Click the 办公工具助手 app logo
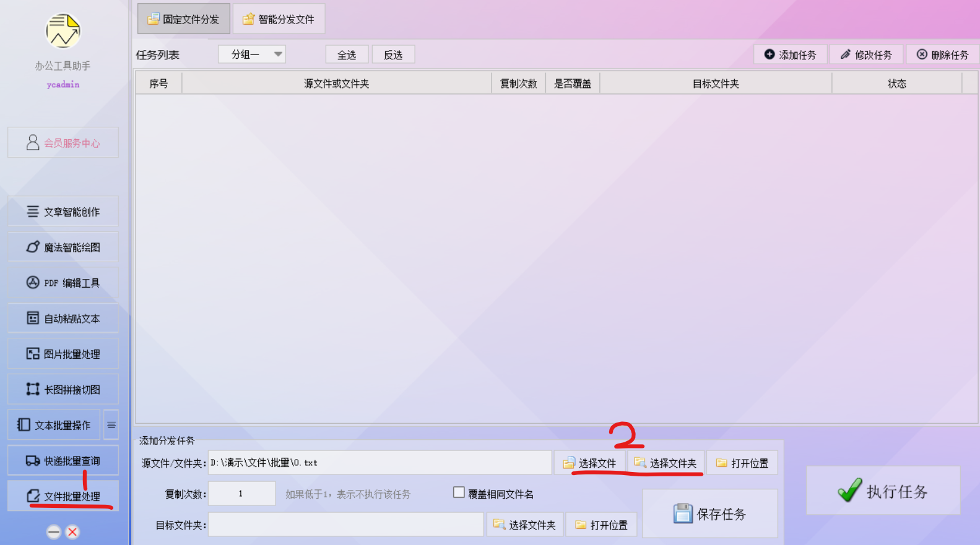The height and width of the screenshot is (545, 980). [63, 30]
